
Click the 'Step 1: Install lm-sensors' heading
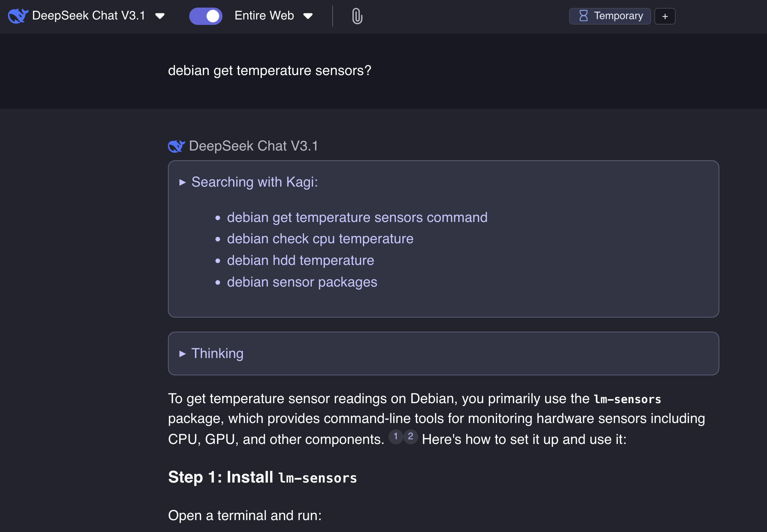(263, 478)
